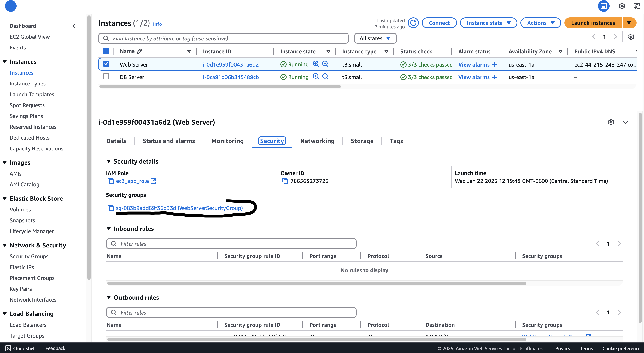Copy Owner ID icon
This screenshot has height=353, width=644.
pyautogui.click(x=285, y=181)
